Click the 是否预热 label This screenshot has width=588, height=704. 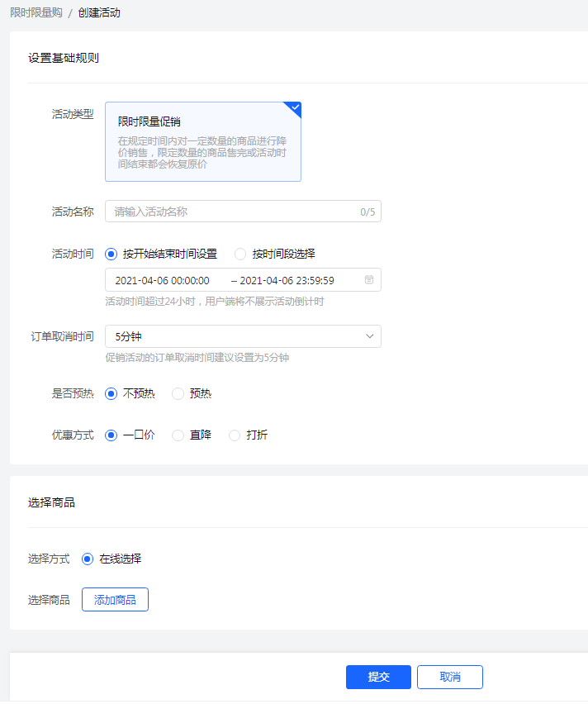(73, 394)
